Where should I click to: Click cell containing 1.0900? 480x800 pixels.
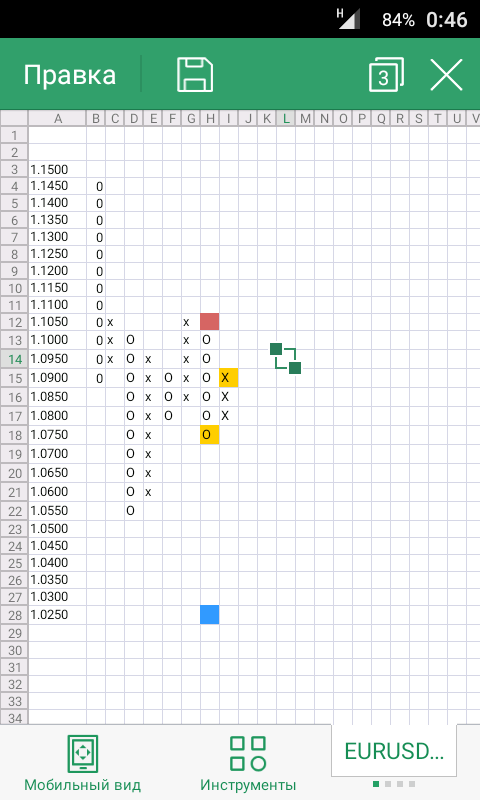tap(58, 378)
